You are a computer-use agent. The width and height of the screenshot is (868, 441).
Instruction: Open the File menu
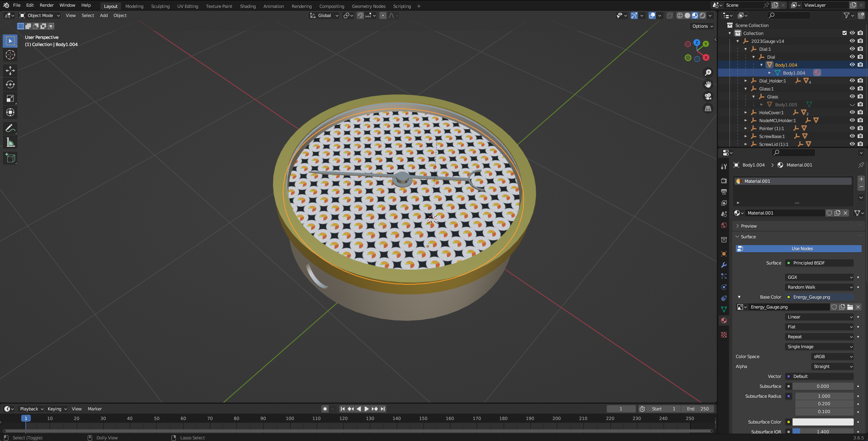pos(17,5)
